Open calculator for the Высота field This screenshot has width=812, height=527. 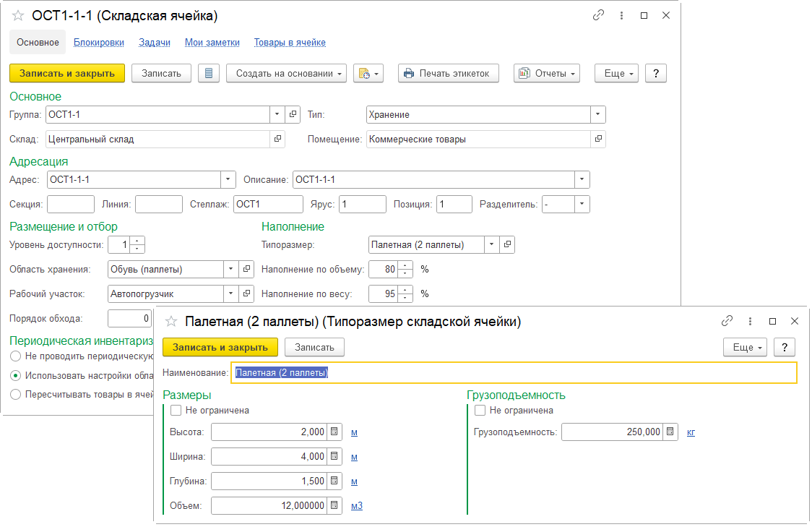point(334,432)
